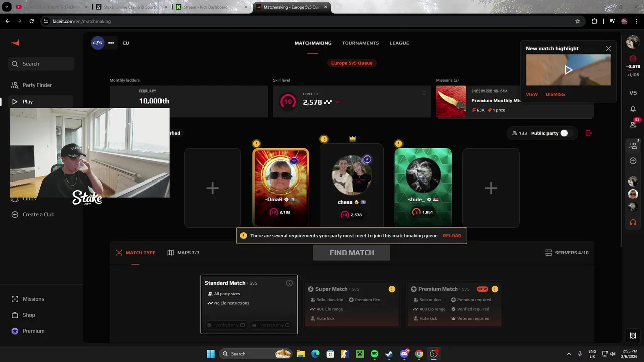Click the info icon on Standard Match
Viewport: 644px width, 362px height.
pos(289,283)
